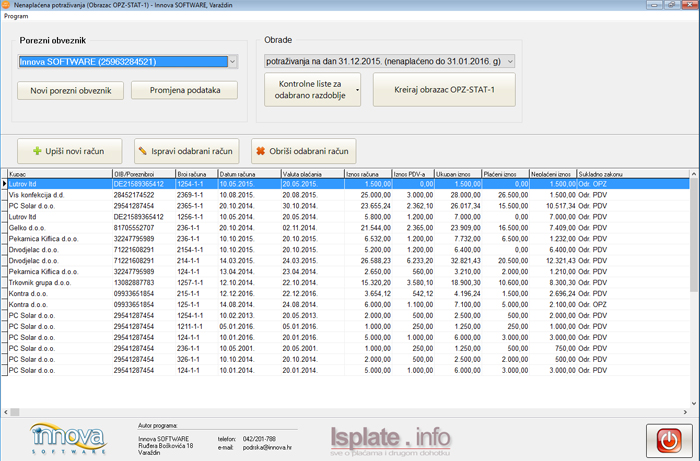Click invoice number 2369-1-1
The width and height of the screenshot is (700, 461).
[x=190, y=195]
